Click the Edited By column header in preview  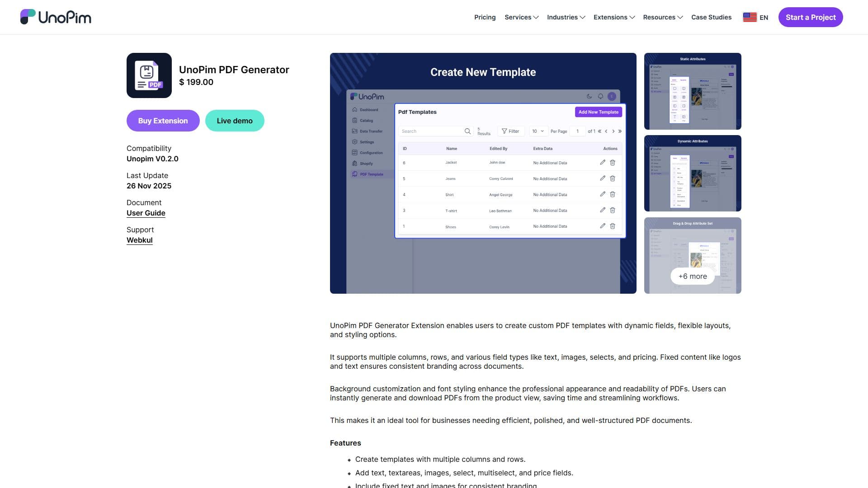click(498, 148)
